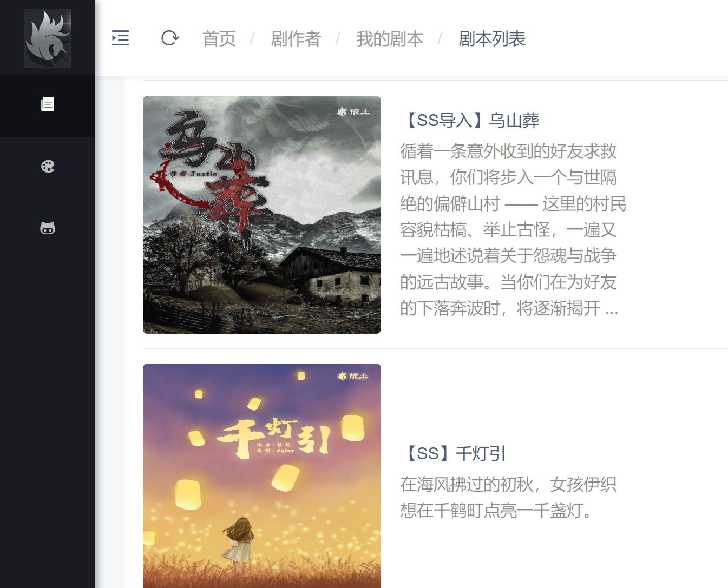Refresh the page using the reload icon

point(170,38)
